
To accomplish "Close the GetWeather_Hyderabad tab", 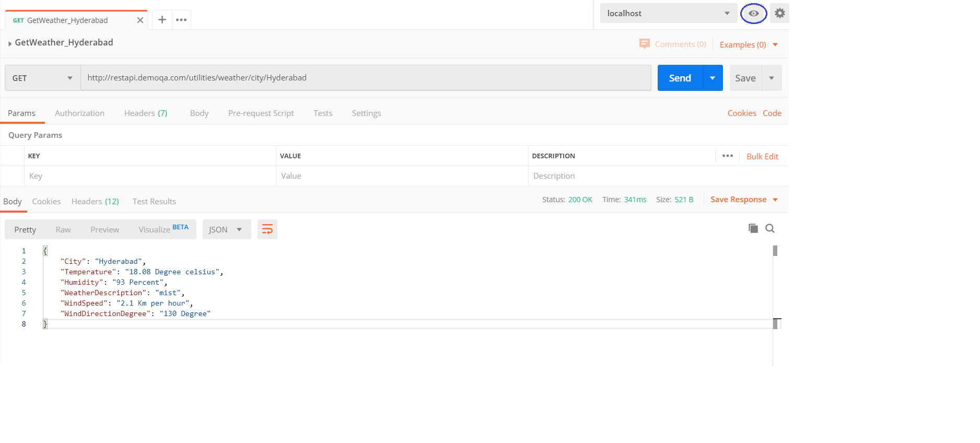I will (x=140, y=20).
